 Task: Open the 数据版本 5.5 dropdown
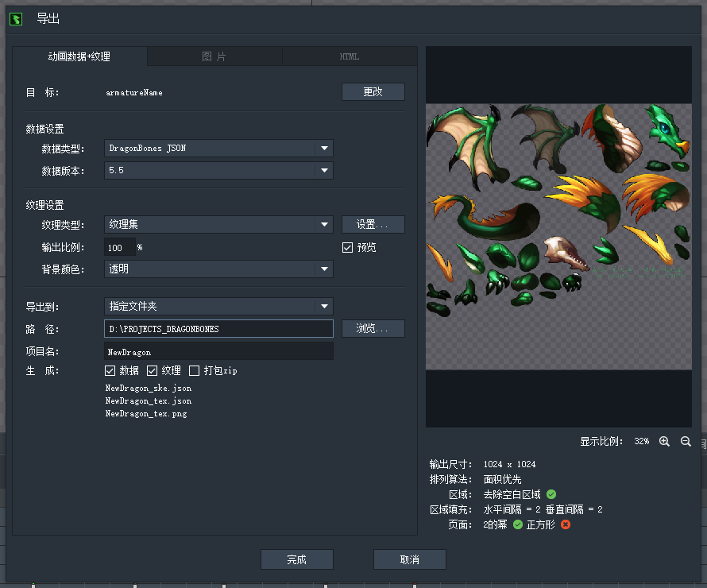(x=218, y=171)
